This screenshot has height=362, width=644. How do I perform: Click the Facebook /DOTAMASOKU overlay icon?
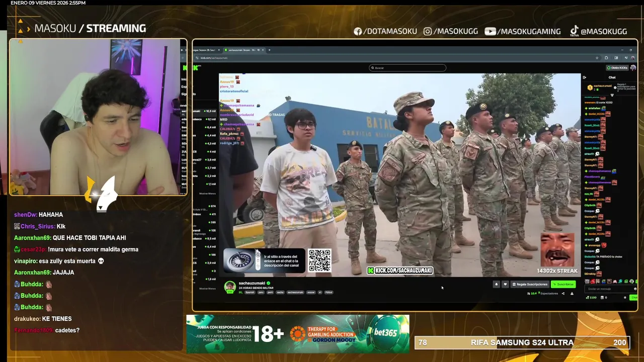click(358, 31)
